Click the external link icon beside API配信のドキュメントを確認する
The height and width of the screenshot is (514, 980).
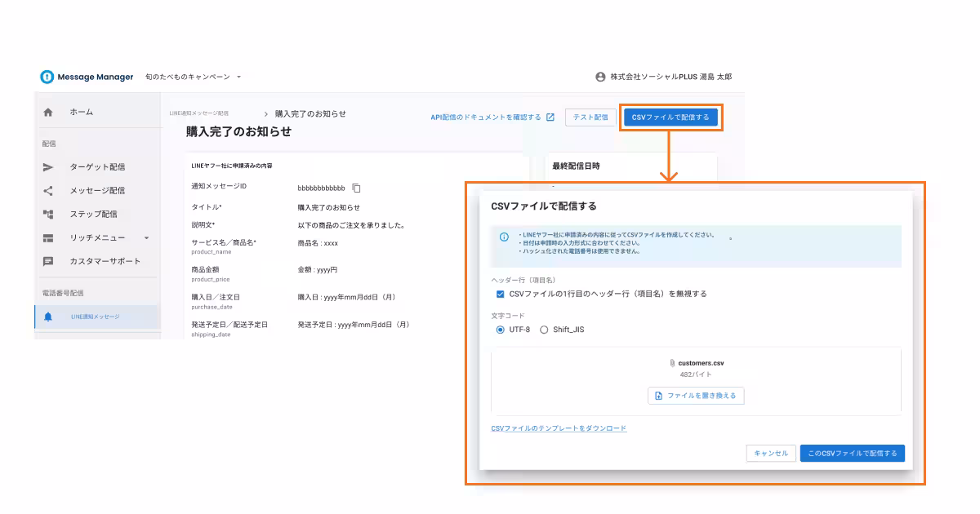[x=550, y=117]
